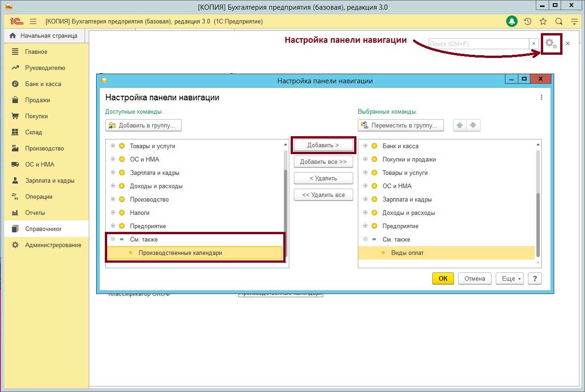Expand Товары и услуги in available commands
Screen dimensions: 585x392
(x=113, y=146)
